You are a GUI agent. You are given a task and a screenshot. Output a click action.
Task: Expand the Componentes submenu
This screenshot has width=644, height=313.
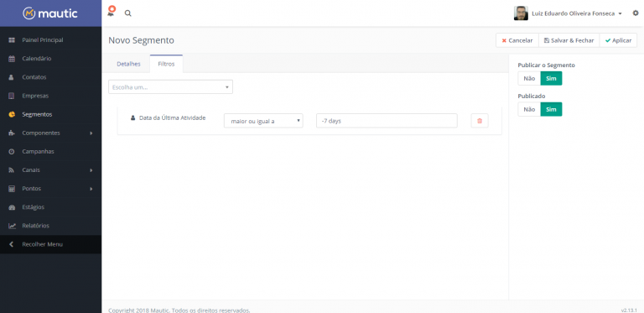pyautogui.click(x=50, y=133)
